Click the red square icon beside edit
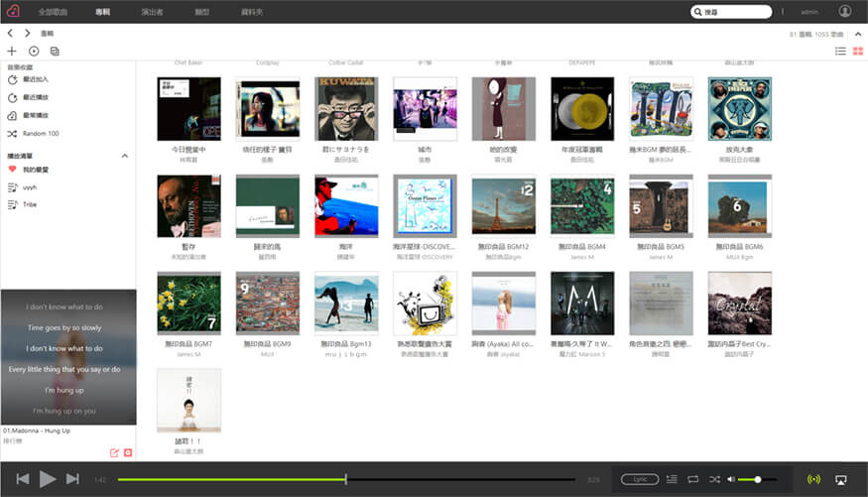Viewport: 868px width, 497px height. tap(128, 452)
